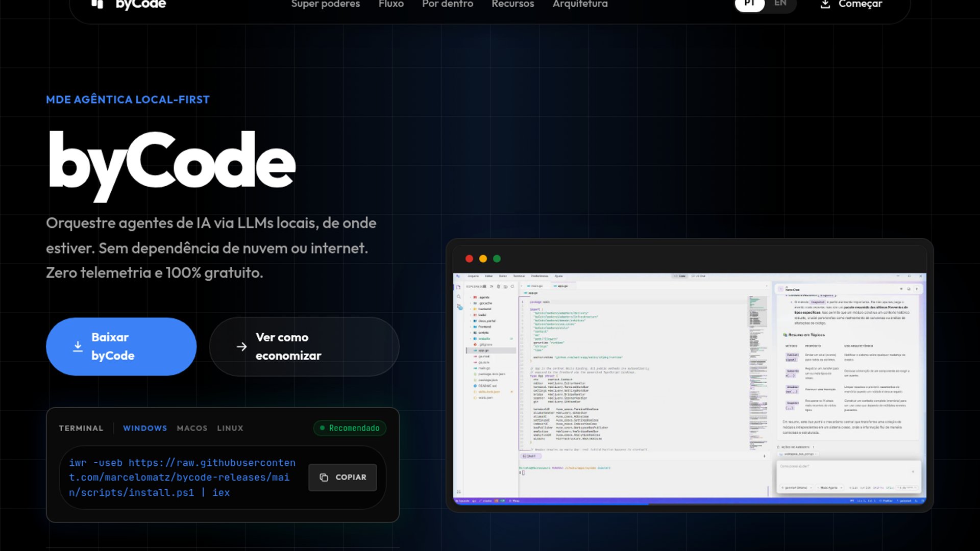The image size is (980, 551).
Task: Click the red dot in mock window
Action: (469, 259)
